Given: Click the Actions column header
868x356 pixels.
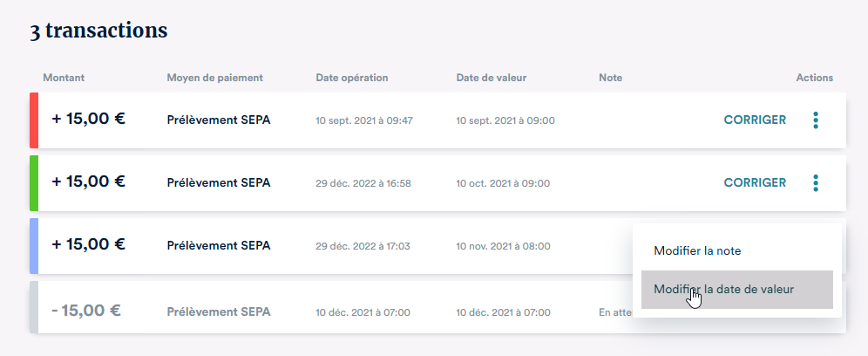Looking at the screenshot, I should pyautogui.click(x=815, y=78).
